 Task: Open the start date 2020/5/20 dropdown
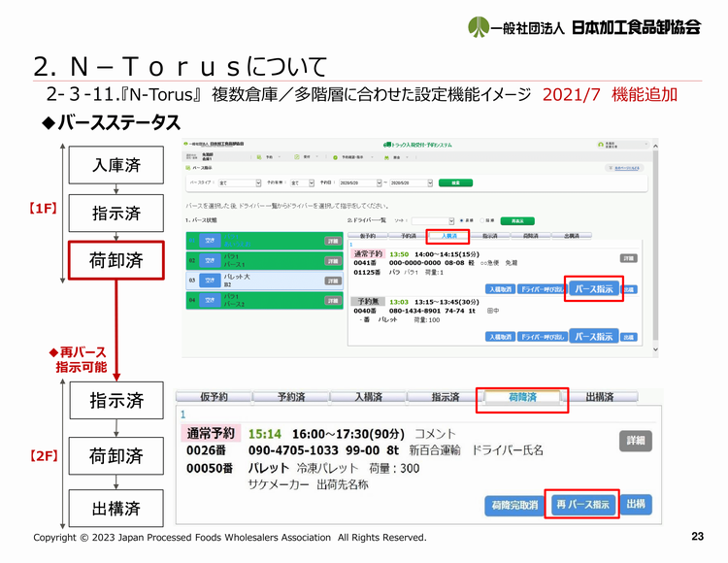click(x=360, y=182)
